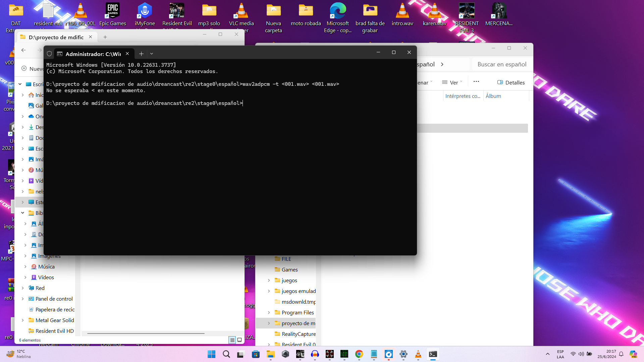644x362 pixels.
Task: Open the ESP LAA language switcher
Action: coord(560,354)
